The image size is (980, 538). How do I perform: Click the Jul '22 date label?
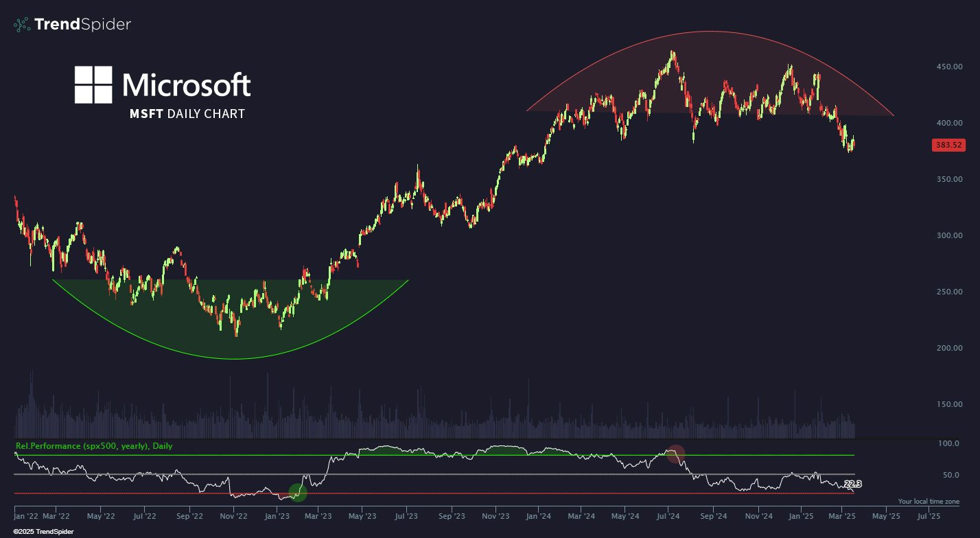pyautogui.click(x=144, y=515)
